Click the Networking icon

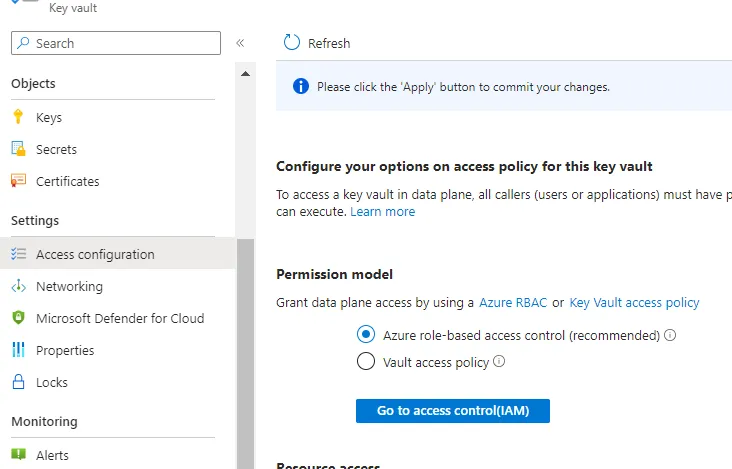tap(17, 286)
